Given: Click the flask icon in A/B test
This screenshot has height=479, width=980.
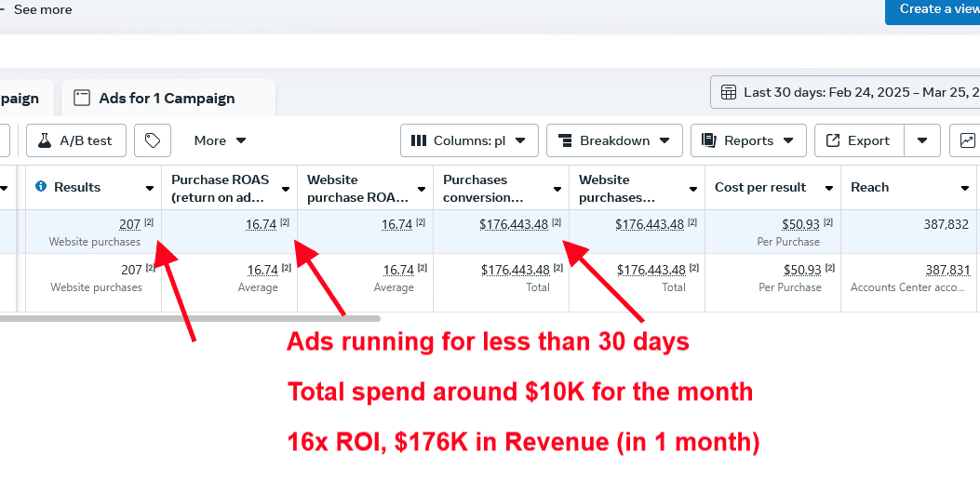Looking at the screenshot, I should (45, 140).
